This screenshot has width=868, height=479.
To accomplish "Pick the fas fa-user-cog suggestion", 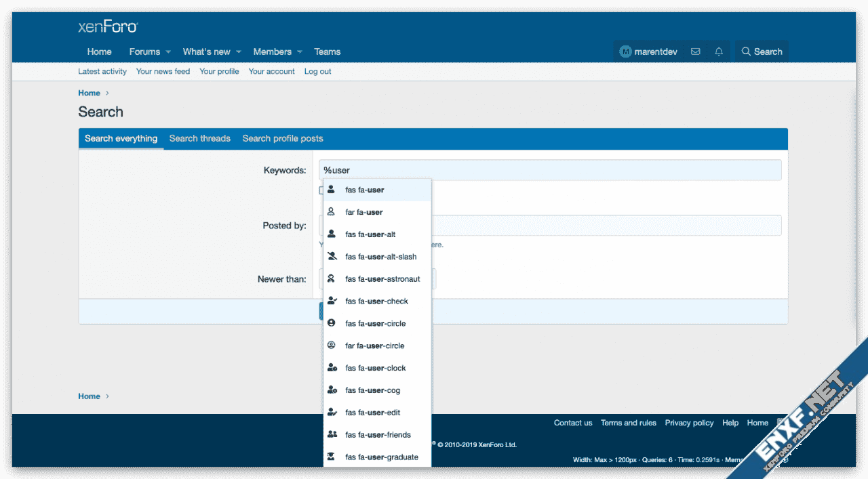I will tap(376, 390).
